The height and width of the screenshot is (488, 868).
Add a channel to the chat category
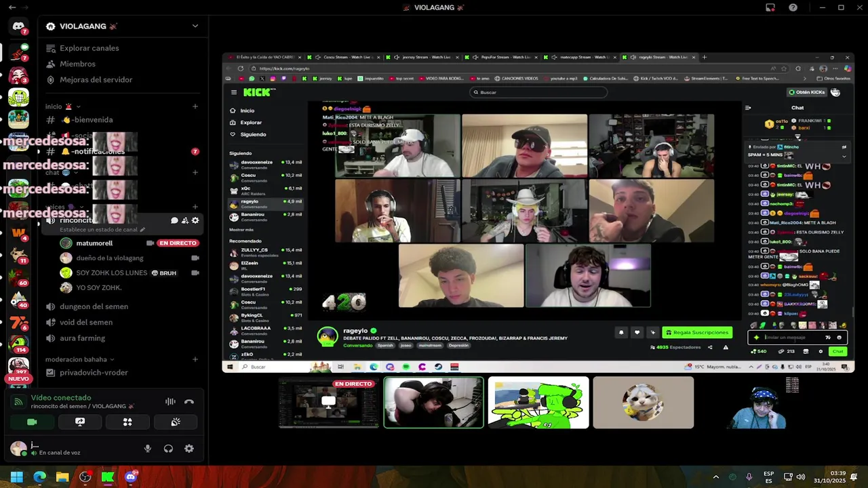tap(195, 172)
